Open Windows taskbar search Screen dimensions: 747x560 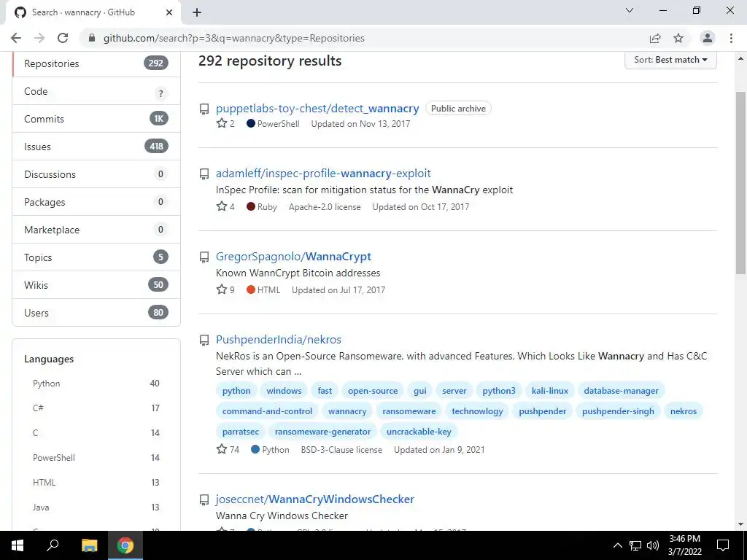[53, 545]
